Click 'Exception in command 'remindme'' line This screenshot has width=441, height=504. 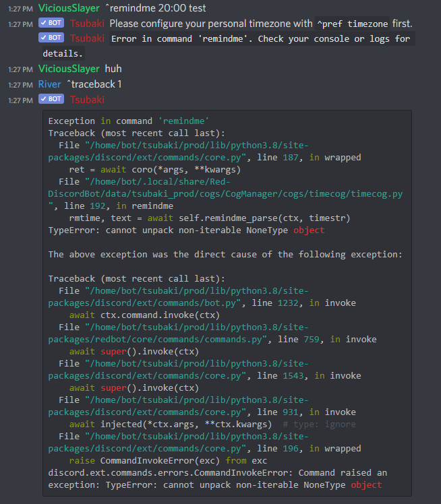[x=129, y=121]
